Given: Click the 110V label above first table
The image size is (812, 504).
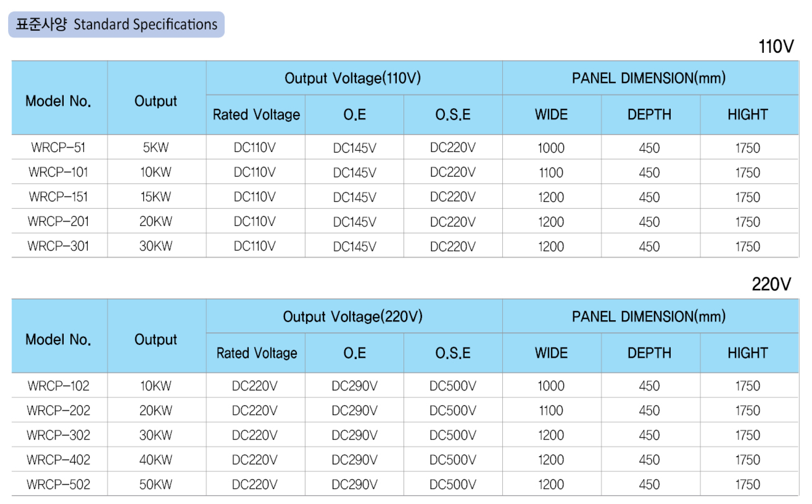Looking at the screenshot, I should click(x=775, y=47).
